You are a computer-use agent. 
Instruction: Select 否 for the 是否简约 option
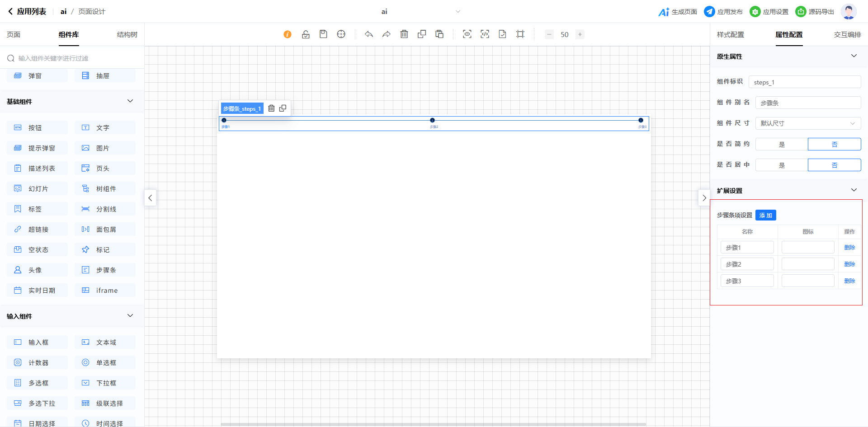point(834,144)
